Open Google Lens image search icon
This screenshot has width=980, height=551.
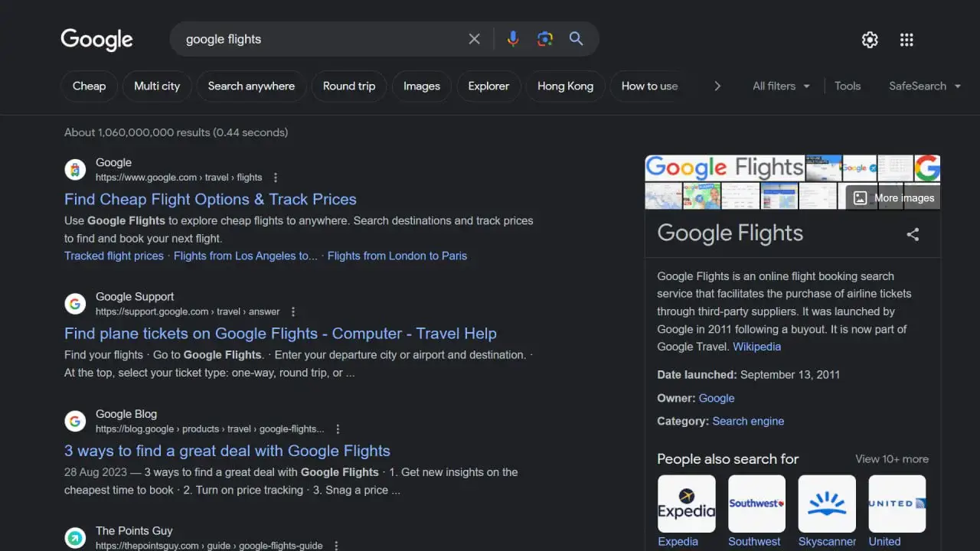(545, 39)
